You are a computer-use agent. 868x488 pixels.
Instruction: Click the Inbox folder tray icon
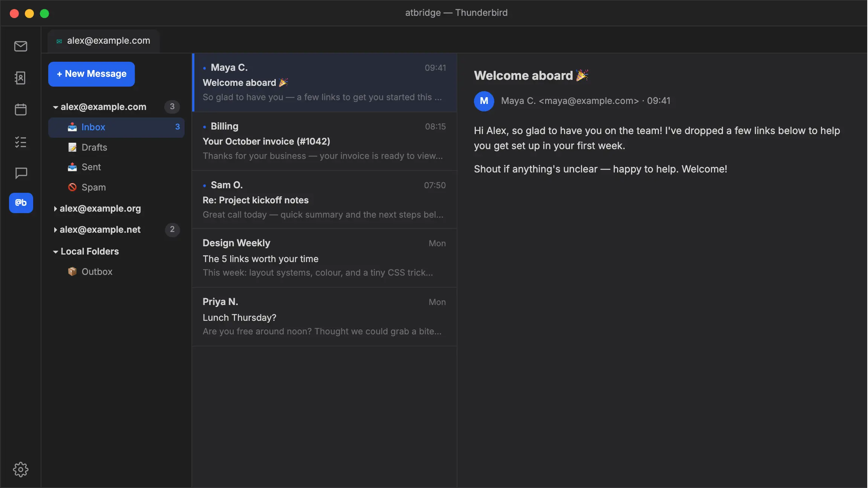(x=72, y=127)
